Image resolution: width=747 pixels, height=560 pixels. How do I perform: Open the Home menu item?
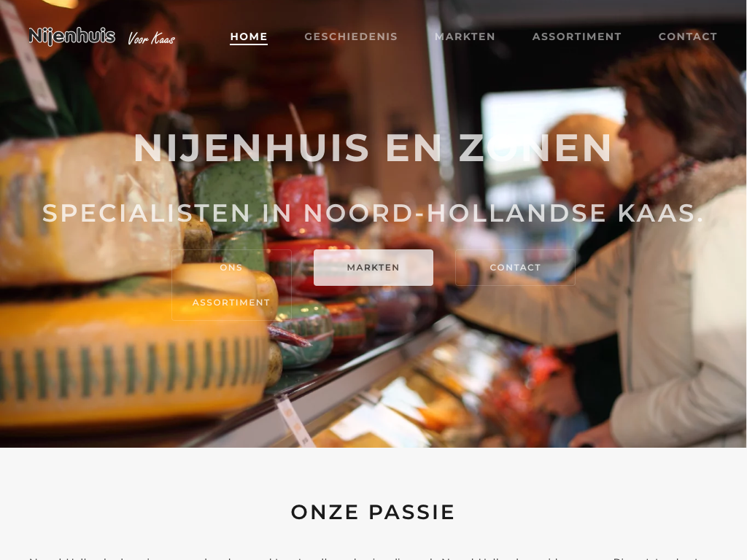pos(249,36)
